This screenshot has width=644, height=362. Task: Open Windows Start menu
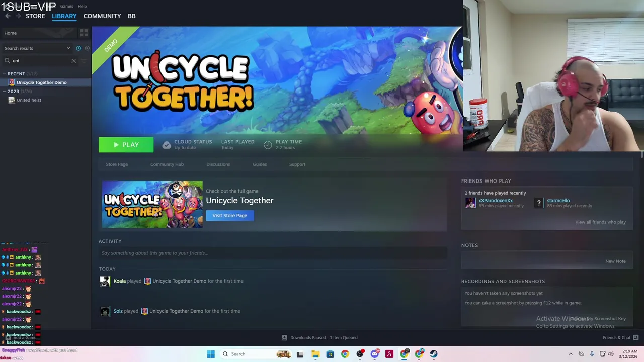pyautogui.click(x=211, y=354)
